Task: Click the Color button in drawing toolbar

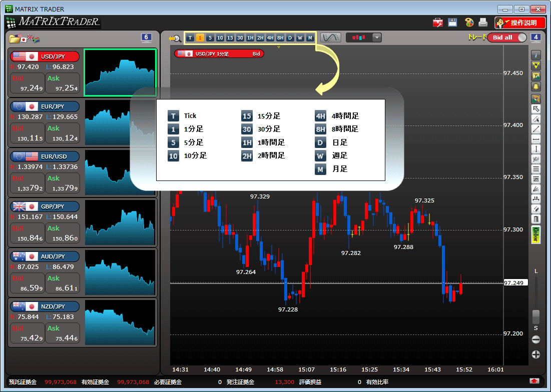Action: pyautogui.click(x=536, y=234)
